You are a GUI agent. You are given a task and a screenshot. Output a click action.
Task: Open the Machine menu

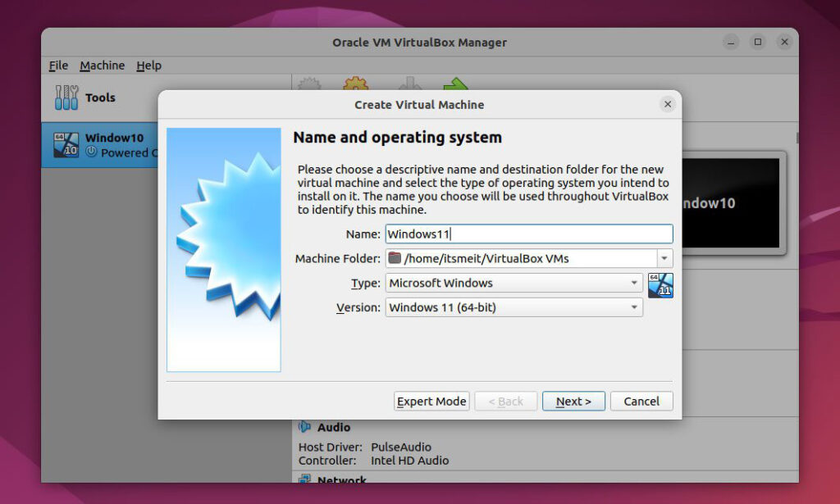(x=102, y=66)
